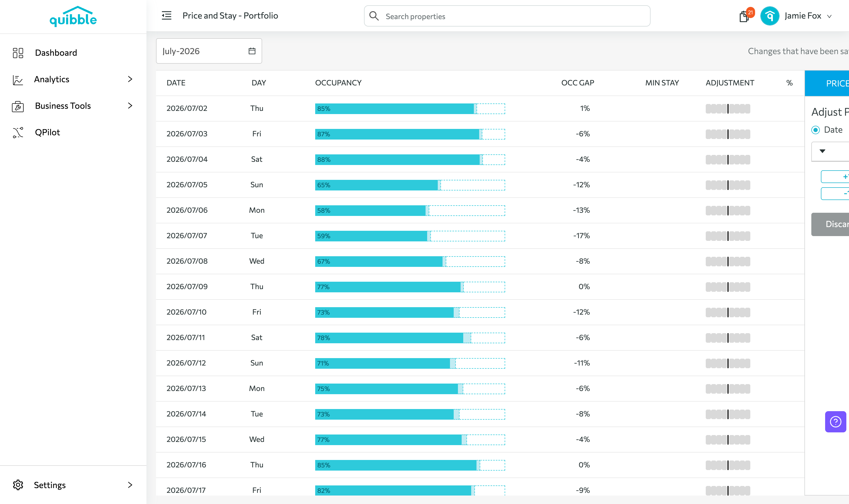This screenshot has width=849, height=504.
Task: Click the OCCUPANCY column header
Action: (x=338, y=83)
